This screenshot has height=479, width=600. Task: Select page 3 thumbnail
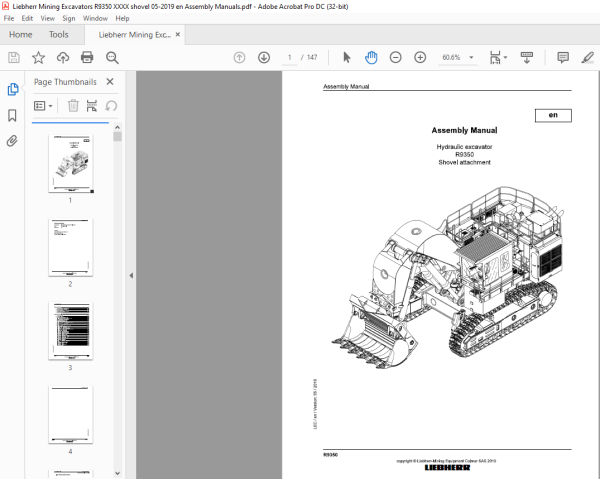(70, 331)
